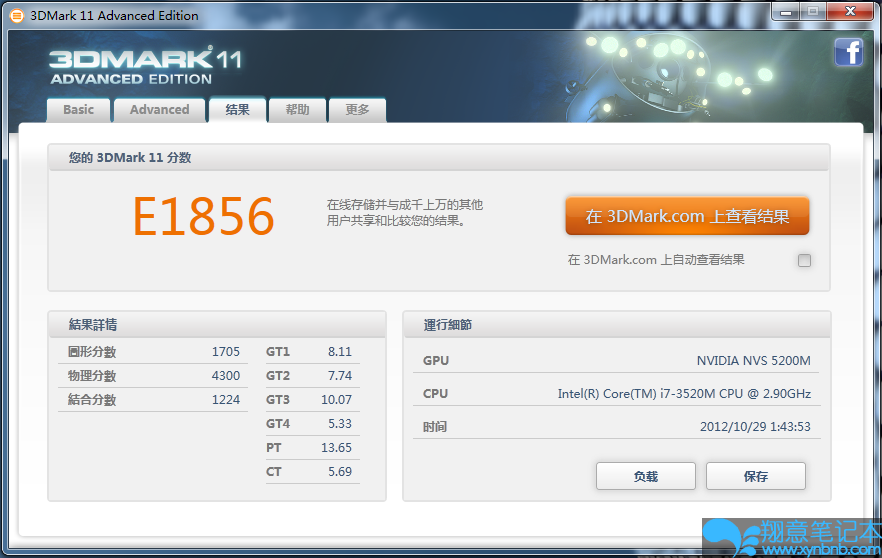Maximize the 3DMark 11 window

[x=813, y=12]
